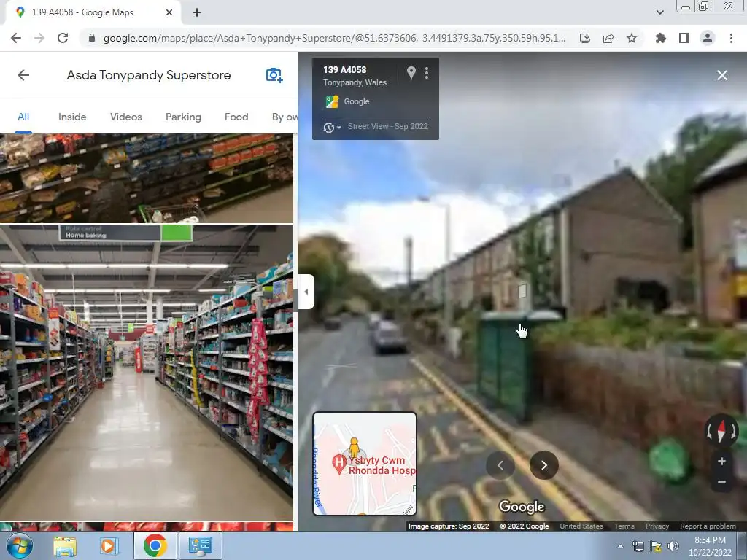Toggle the browser side panel icon
This screenshot has width=747, height=560.
point(684,38)
